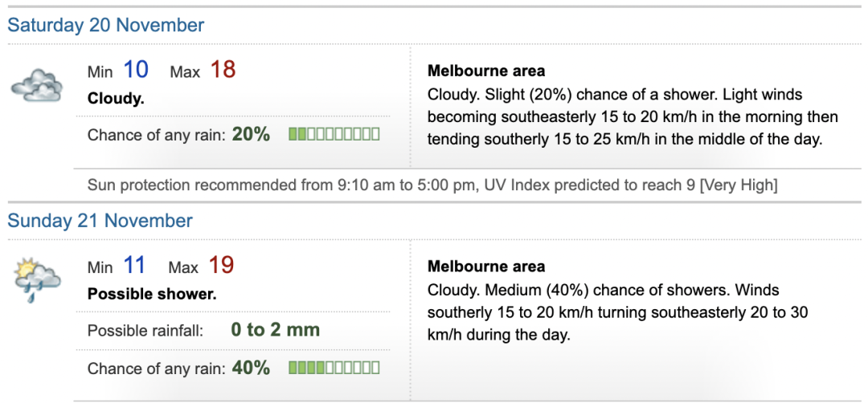The width and height of the screenshot is (868, 403).
Task: Click the sun and shower icon for Sunday
Action: click(37, 279)
